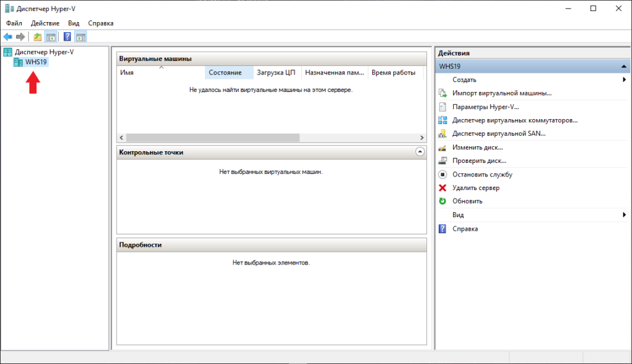The height and width of the screenshot is (364, 632).
Task: Click the Help question mark icon in Actions
Action: pyautogui.click(x=443, y=229)
